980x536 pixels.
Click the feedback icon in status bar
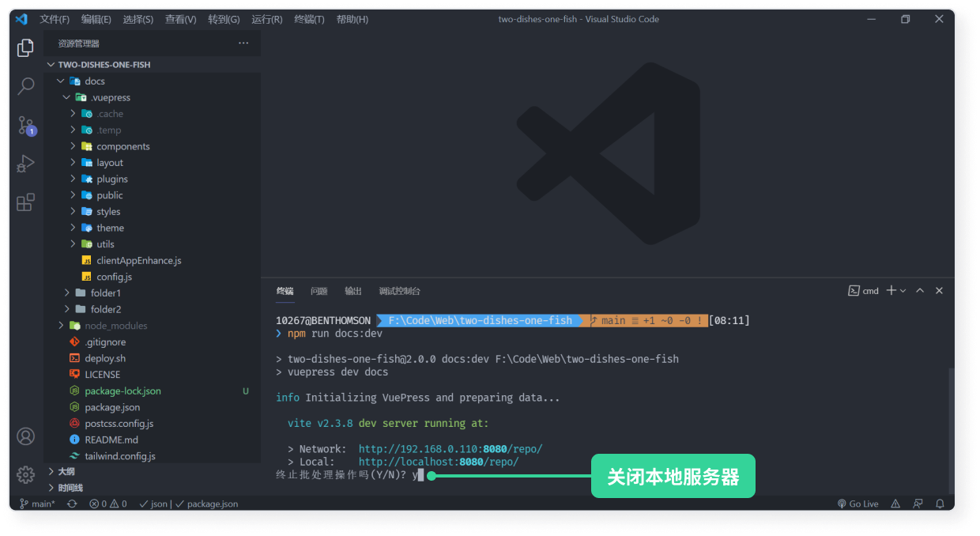(x=918, y=504)
